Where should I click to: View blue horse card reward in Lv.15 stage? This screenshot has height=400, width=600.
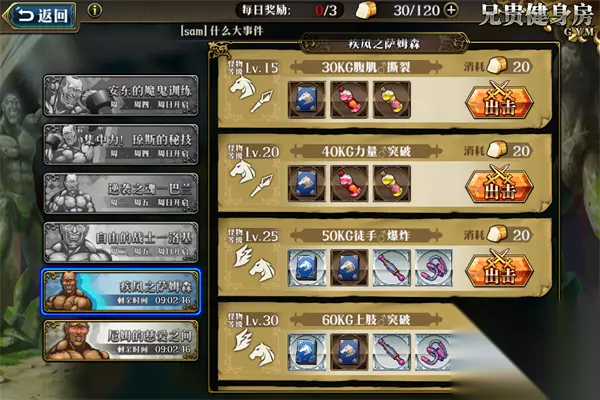307,100
